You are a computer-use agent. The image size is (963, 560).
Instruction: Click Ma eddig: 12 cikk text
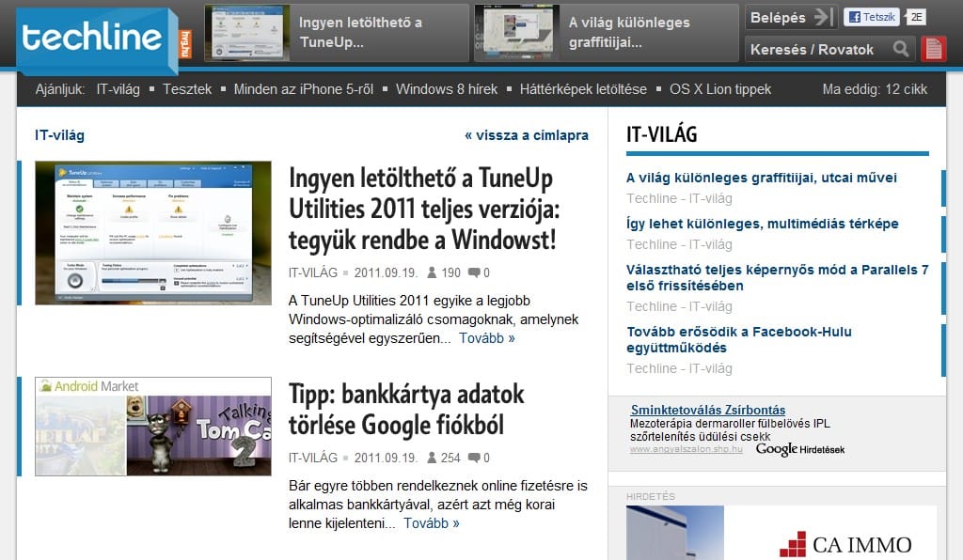875,89
